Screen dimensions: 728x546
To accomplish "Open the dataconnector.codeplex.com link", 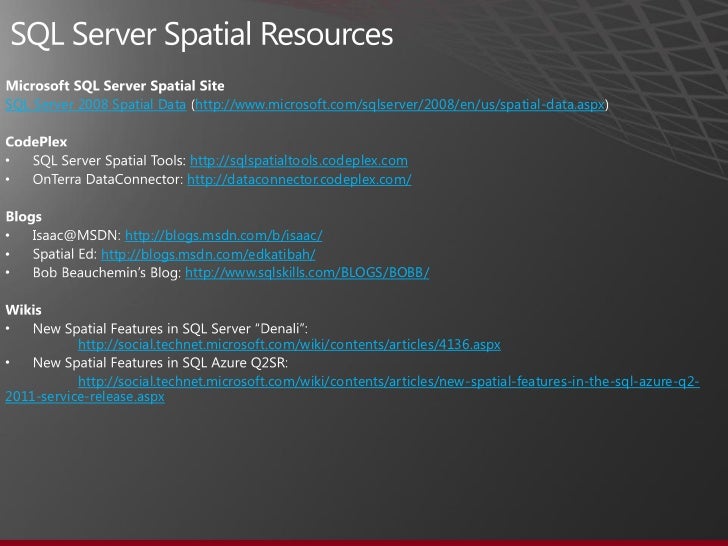I will pyautogui.click(x=299, y=179).
